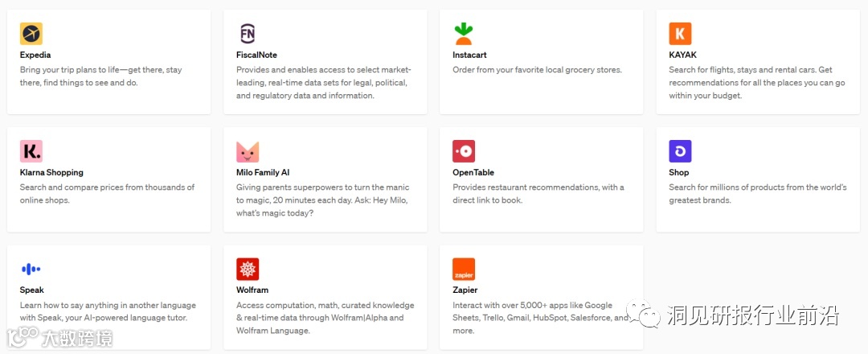
Task: Select the Klarna Shopping title text
Action: coord(51,172)
